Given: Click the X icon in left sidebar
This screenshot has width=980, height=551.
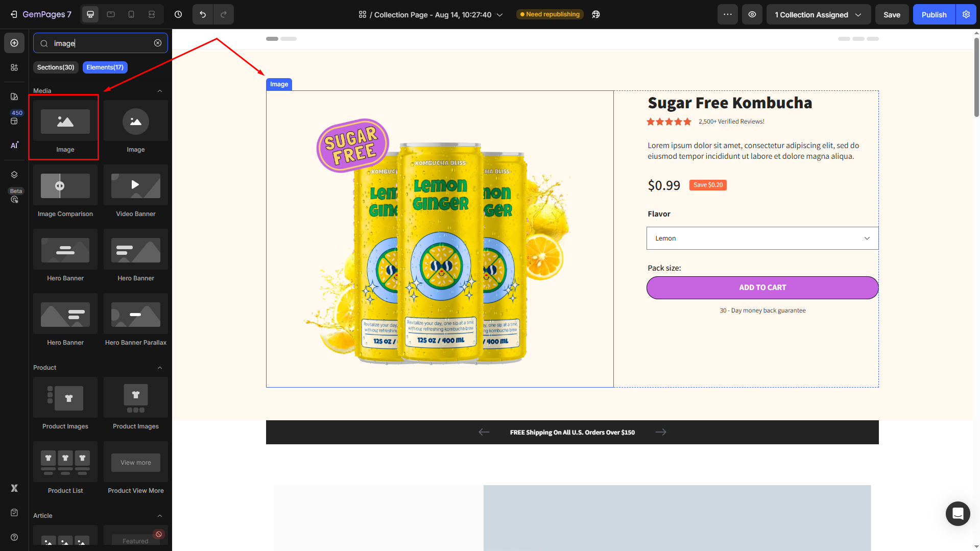Looking at the screenshot, I should click(14, 488).
